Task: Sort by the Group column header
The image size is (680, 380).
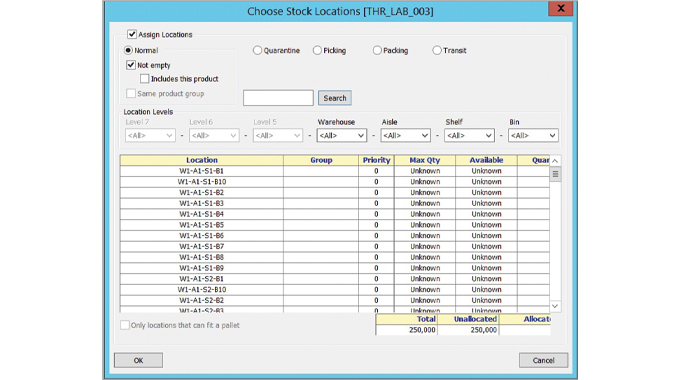Action: [321, 160]
